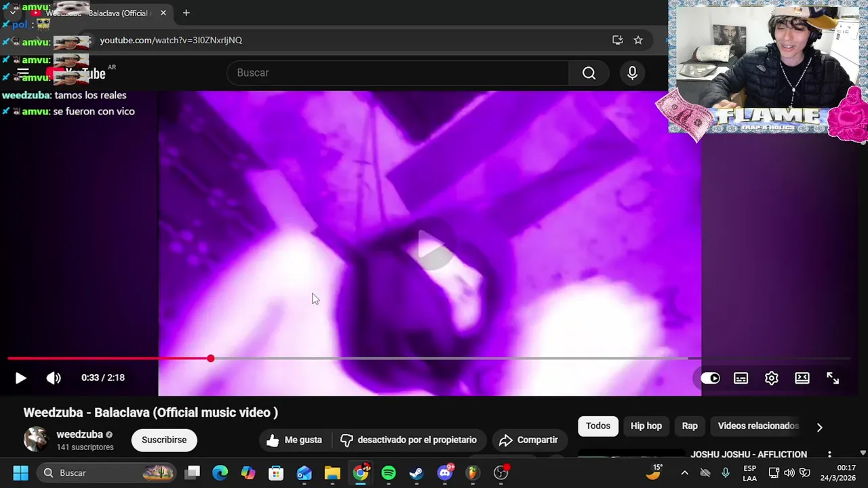The height and width of the screenshot is (488, 868).
Task: Open the JOSHU JOSHU - AFFLICTION video
Action: click(x=749, y=454)
